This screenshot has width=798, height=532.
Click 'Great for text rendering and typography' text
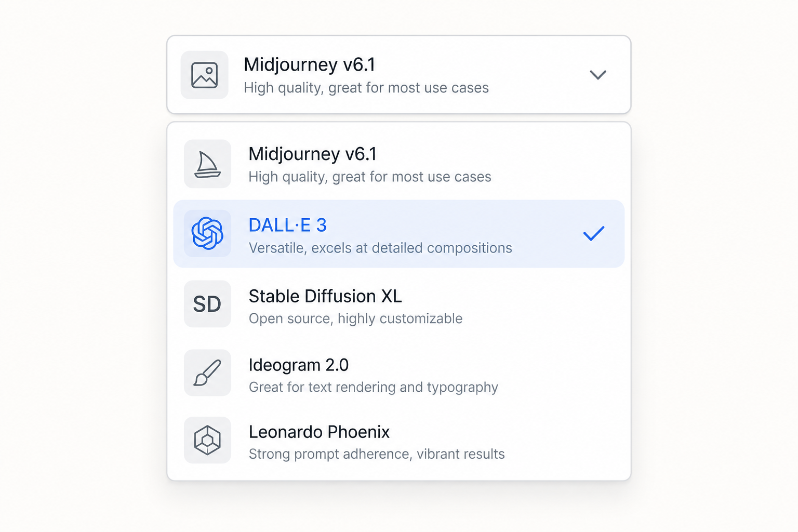(373, 388)
